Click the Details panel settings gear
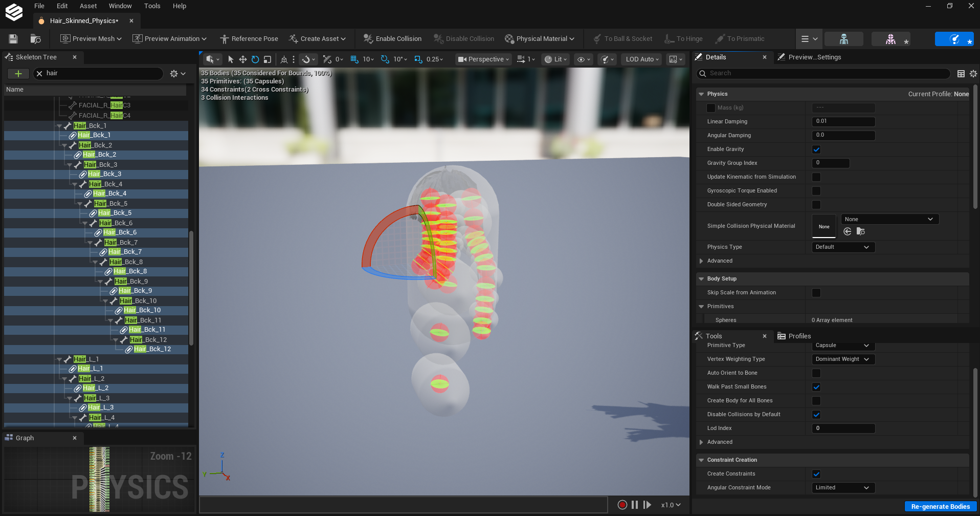This screenshot has height=516, width=980. pyautogui.click(x=973, y=74)
